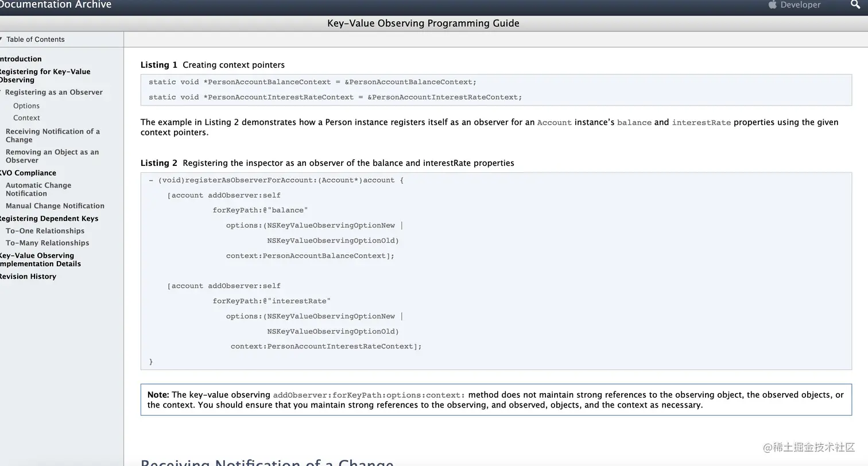
Task: Open Registering for Key-Value Observing chapter
Action: [x=45, y=76]
